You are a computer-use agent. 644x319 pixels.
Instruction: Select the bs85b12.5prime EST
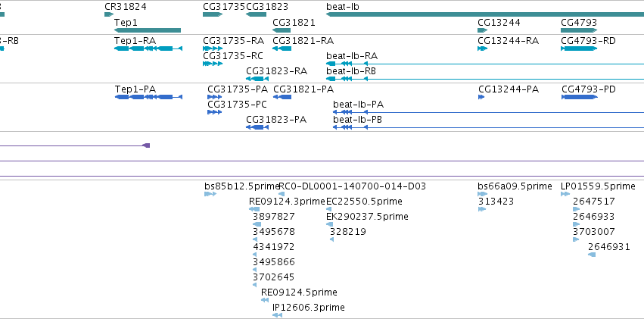tap(210, 194)
